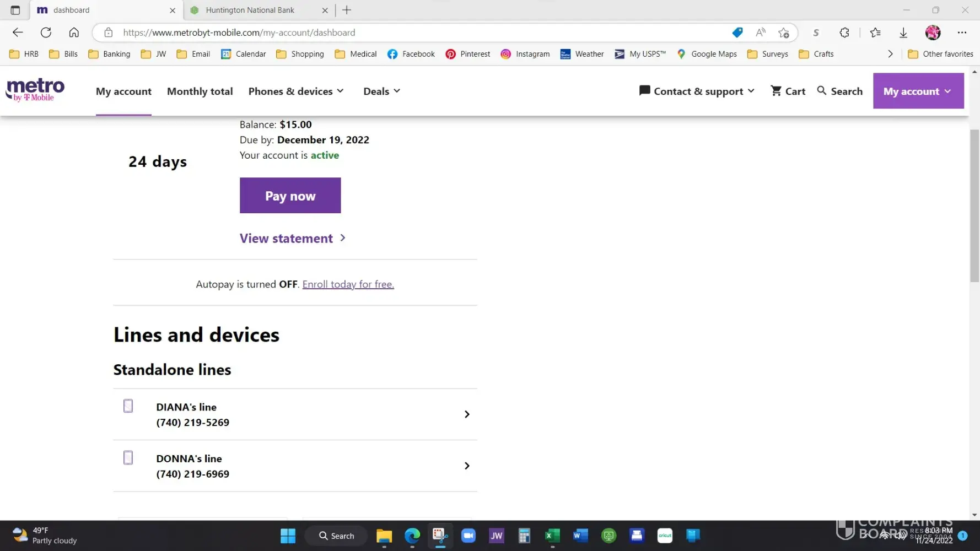Open the My USPS bookmark

640,54
